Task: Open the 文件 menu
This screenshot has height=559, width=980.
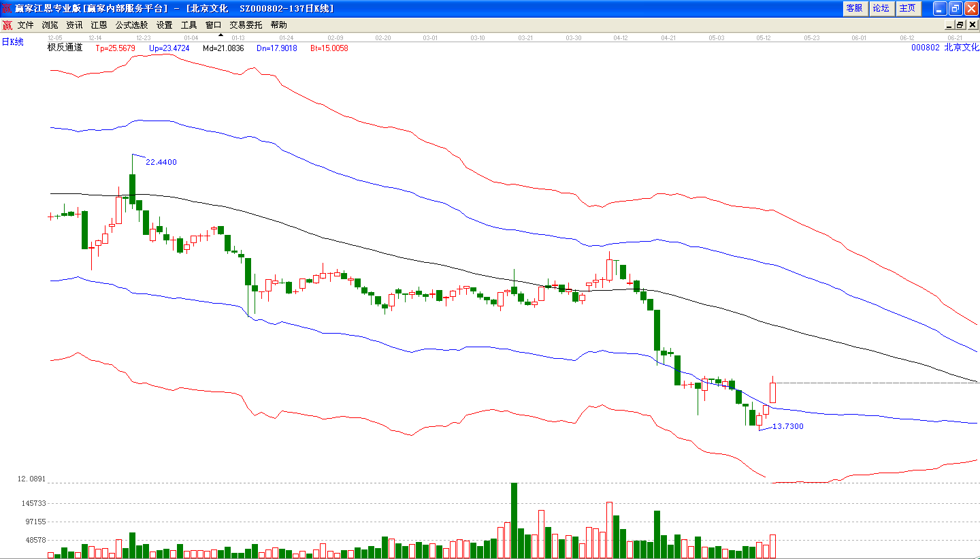Action: pos(26,25)
